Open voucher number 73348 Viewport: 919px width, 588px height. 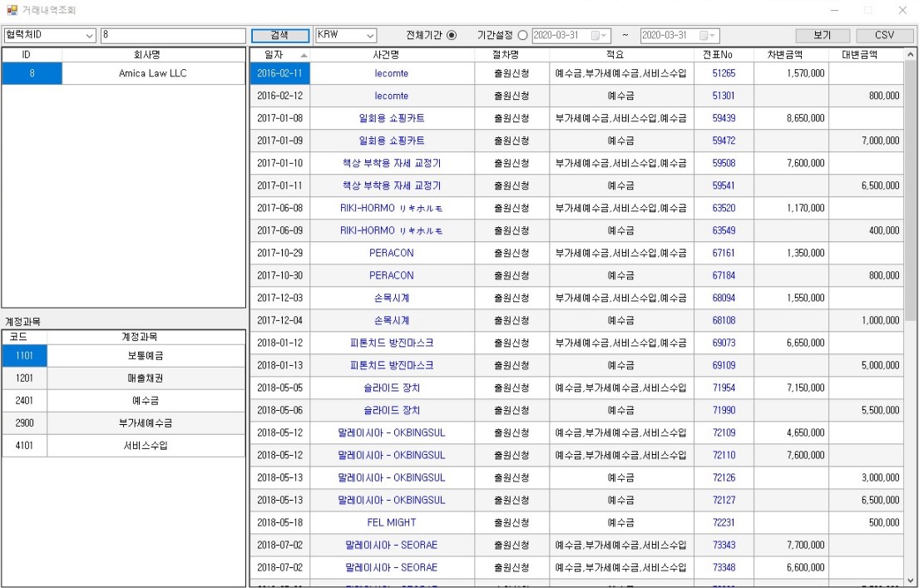(724, 567)
